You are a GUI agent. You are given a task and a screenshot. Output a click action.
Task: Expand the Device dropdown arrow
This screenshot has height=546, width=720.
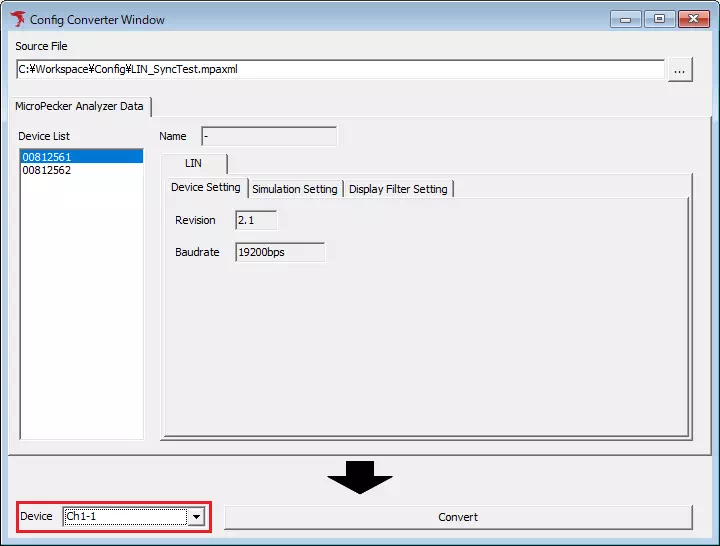196,517
